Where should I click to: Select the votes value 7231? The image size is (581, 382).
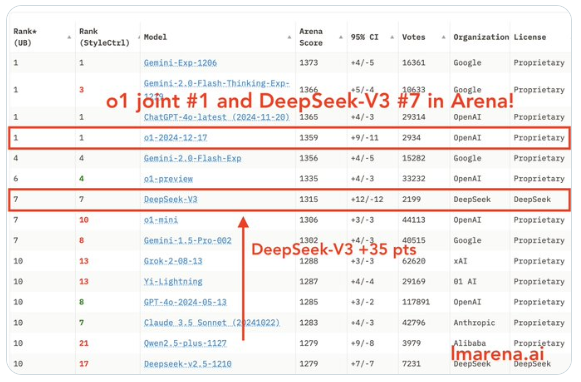click(411, 364)
